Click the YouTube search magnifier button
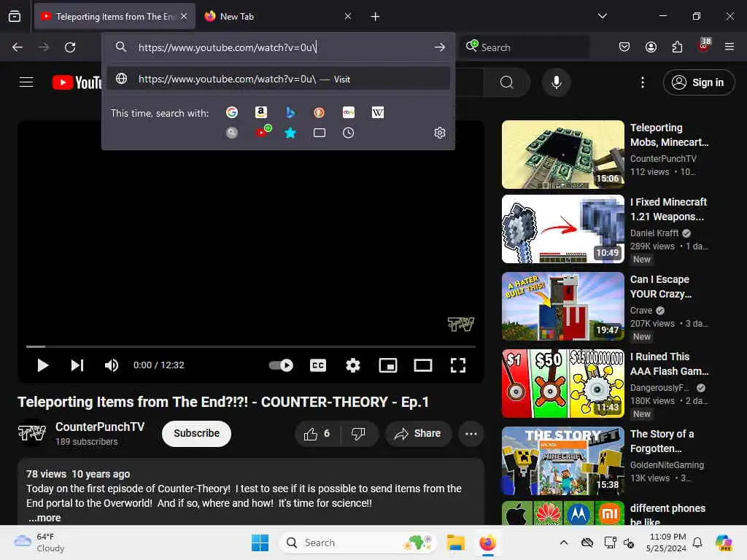This screenshot has height=560, width=747. click(507, 82)
